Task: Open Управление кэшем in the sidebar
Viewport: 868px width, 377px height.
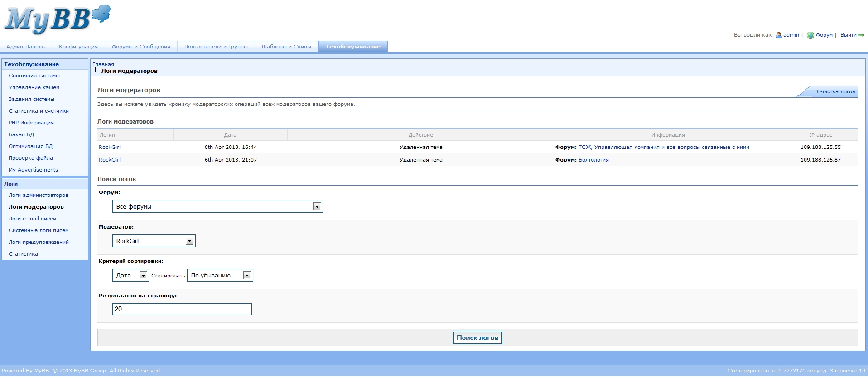Action: [34, 87]
